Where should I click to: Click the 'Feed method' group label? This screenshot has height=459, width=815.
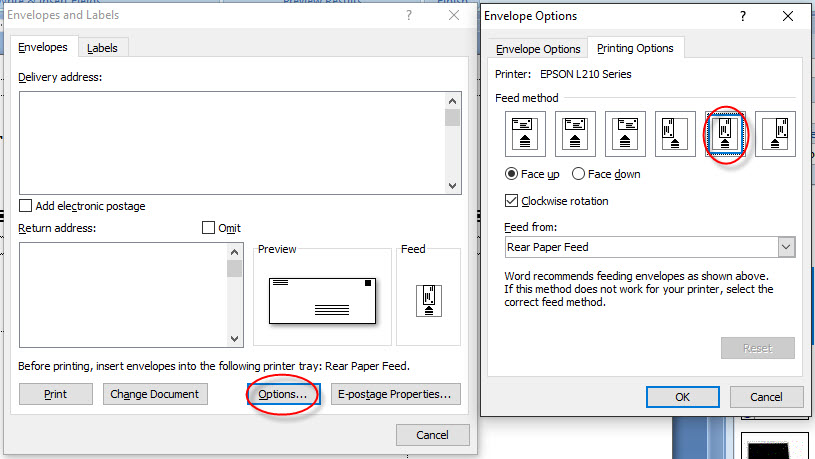pyautogui.click(x=527, y=98)
